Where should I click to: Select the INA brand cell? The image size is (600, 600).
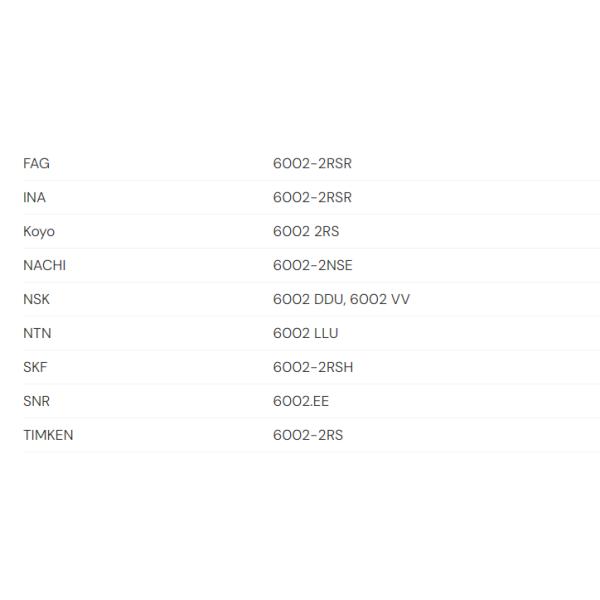[x=34, y=197]
